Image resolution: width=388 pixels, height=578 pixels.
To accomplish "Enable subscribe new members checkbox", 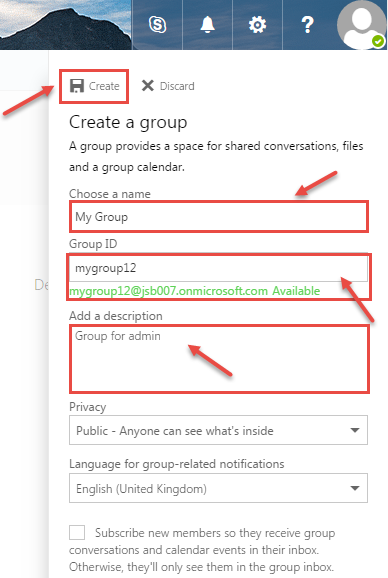I will [x=77, y=533].
